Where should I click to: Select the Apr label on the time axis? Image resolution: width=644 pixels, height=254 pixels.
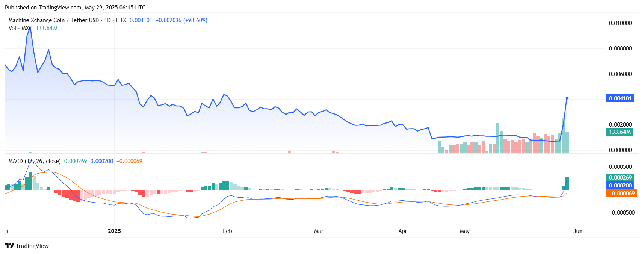point(402,231)
